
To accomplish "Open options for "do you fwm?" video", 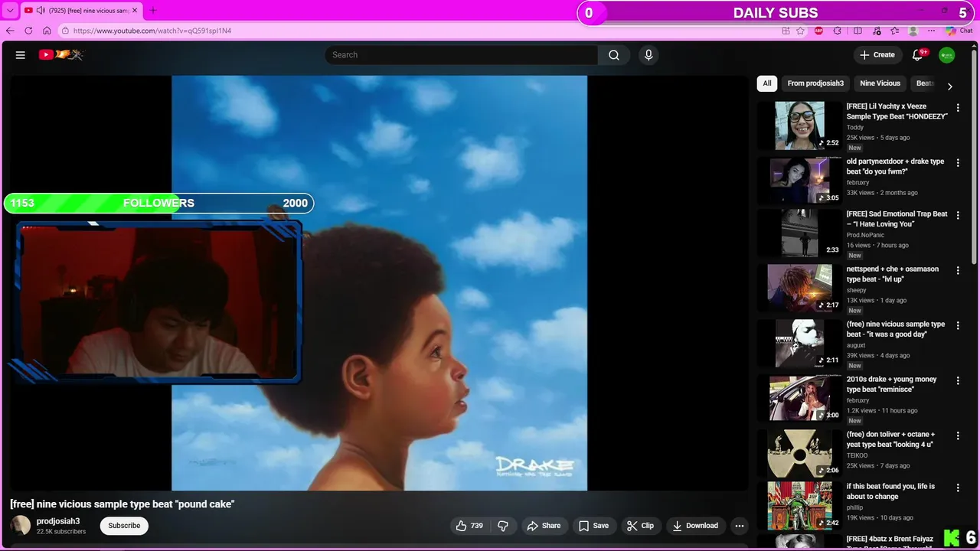I will coord(958,163).
